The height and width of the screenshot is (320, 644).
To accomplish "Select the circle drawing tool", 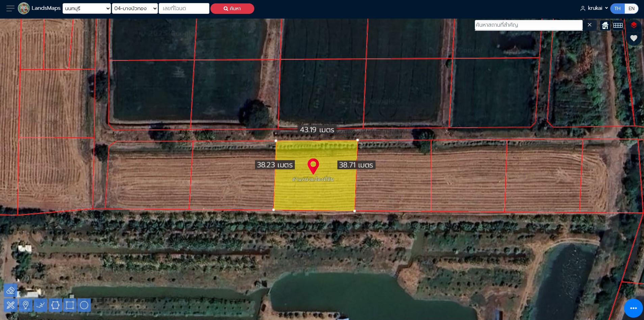I will click(84, 305).
